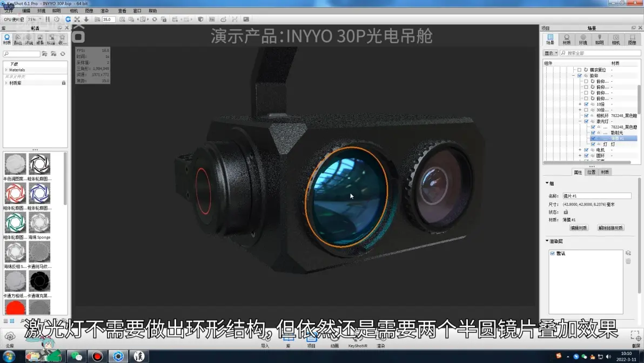Open the 相机 menu
The height and width of the screenshot is (363, 644).
[x=74, y=11]
